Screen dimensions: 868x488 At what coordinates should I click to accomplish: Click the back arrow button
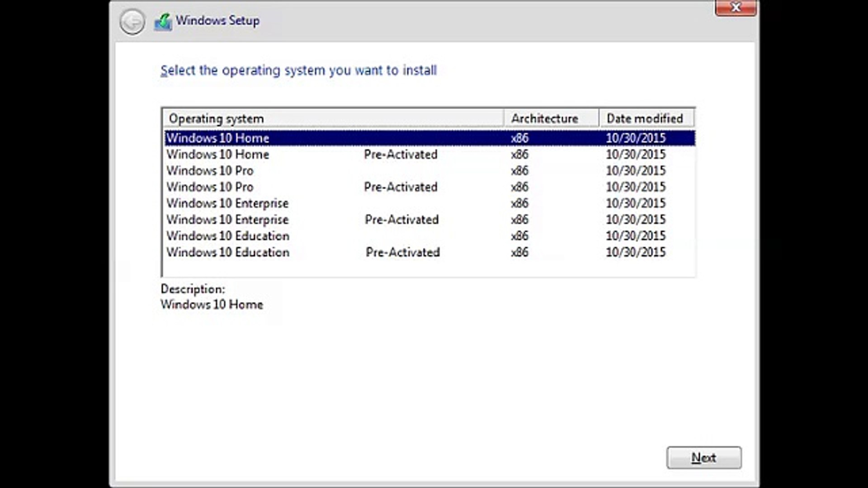tap(132, 21)
